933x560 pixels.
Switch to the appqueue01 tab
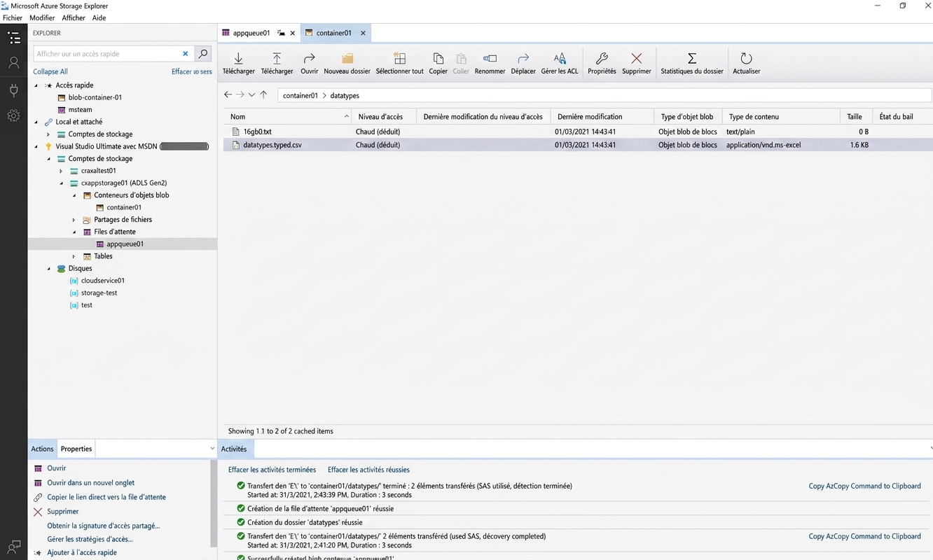pos(251,33)
